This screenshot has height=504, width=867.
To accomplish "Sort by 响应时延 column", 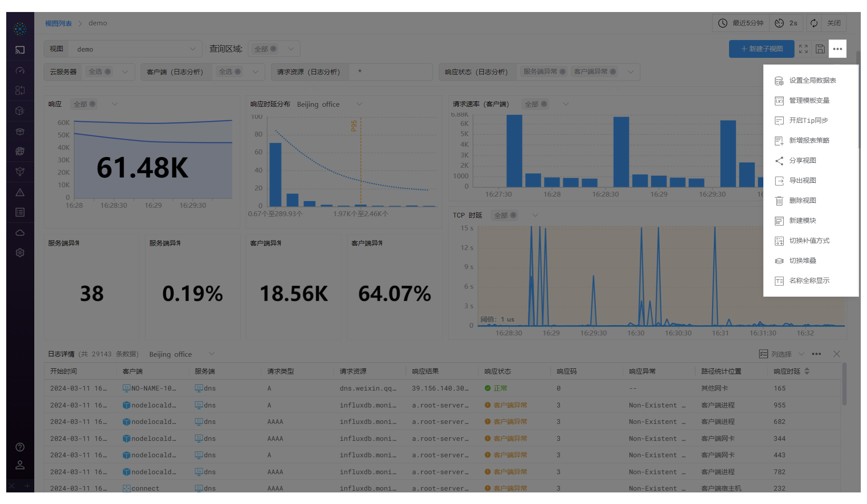I will [x=807, y=371].
